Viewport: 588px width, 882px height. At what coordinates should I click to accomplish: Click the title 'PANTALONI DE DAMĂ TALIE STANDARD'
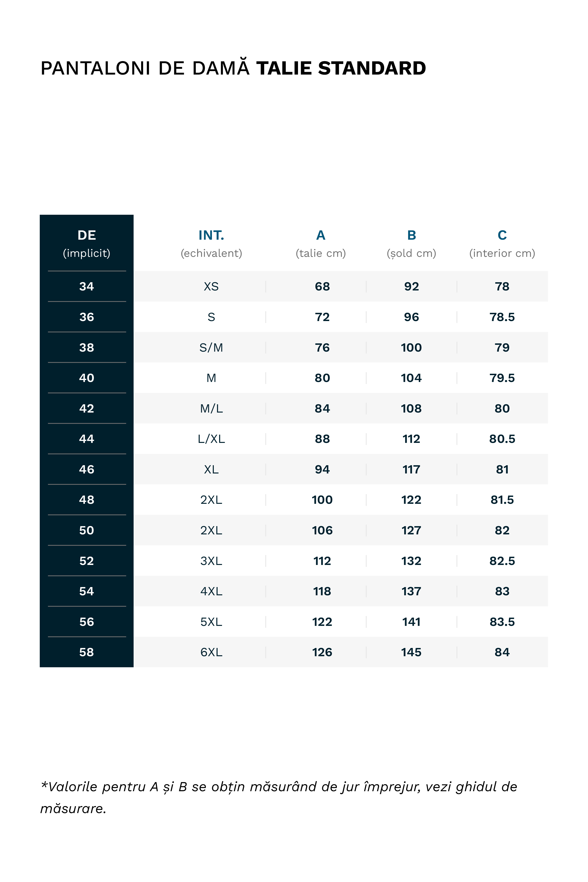point(233,68)
